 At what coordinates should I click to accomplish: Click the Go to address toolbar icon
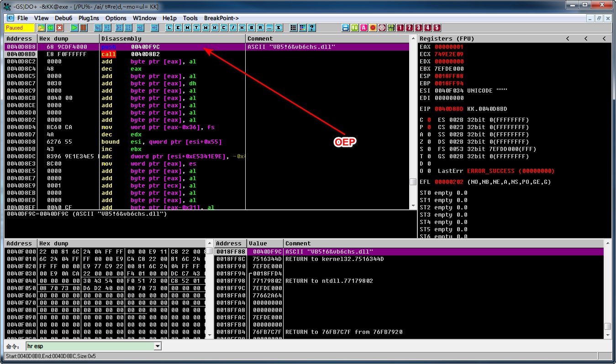pyautogui.click(x=154, y=28)
